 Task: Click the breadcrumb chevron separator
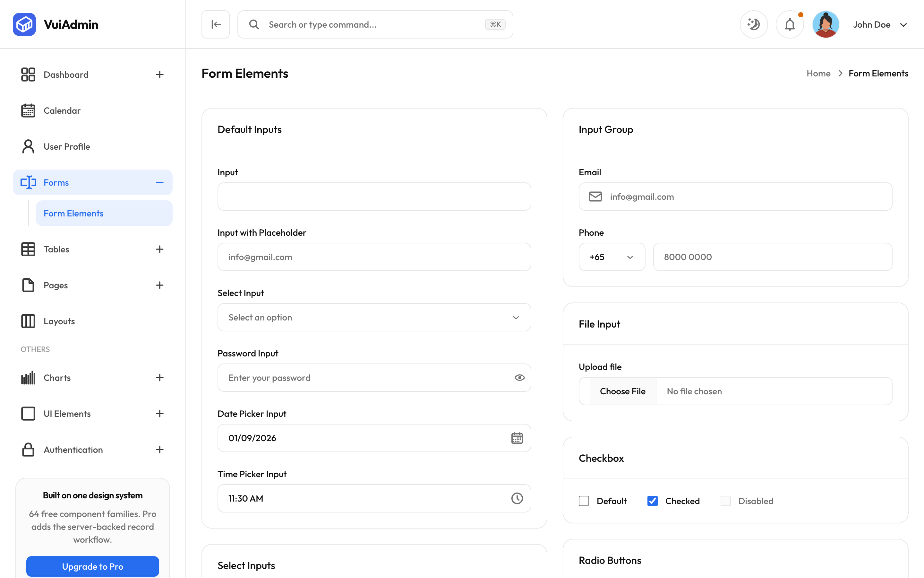point(840,74)
